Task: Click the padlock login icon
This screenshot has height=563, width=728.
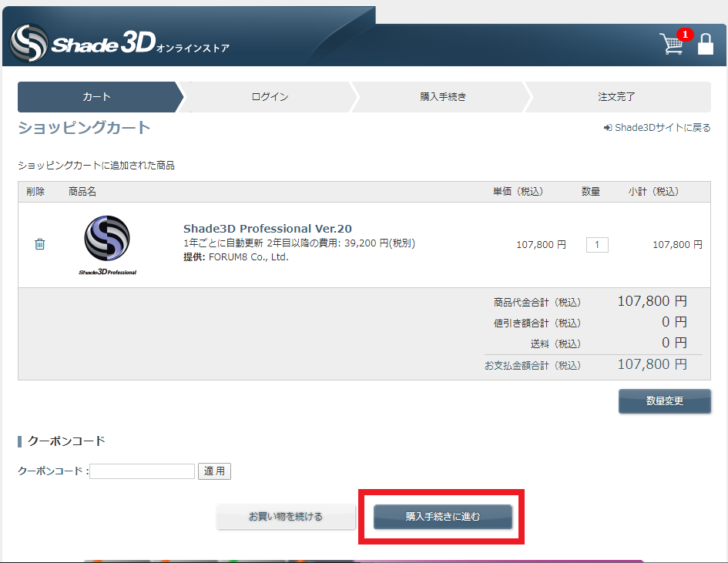Action: [705, 45]
